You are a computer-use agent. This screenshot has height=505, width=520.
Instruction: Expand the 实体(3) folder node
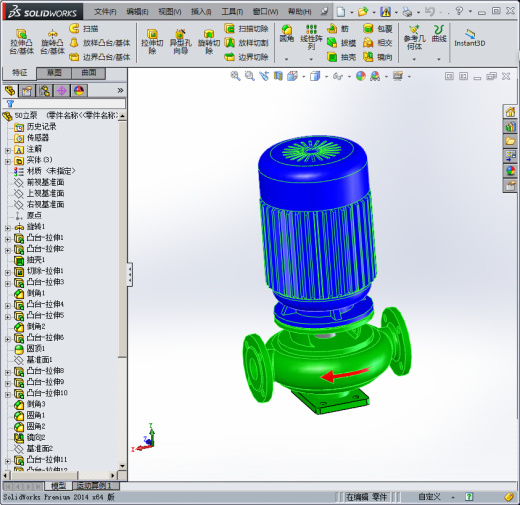point(8,161)
